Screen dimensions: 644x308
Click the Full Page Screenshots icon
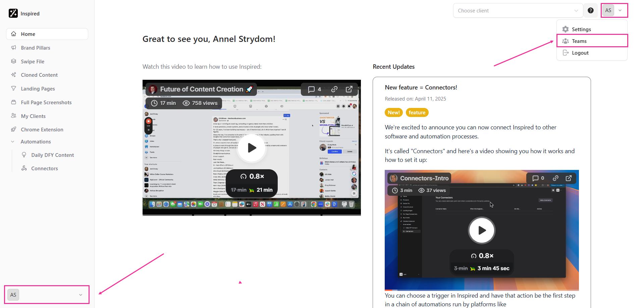coord(14,102)
